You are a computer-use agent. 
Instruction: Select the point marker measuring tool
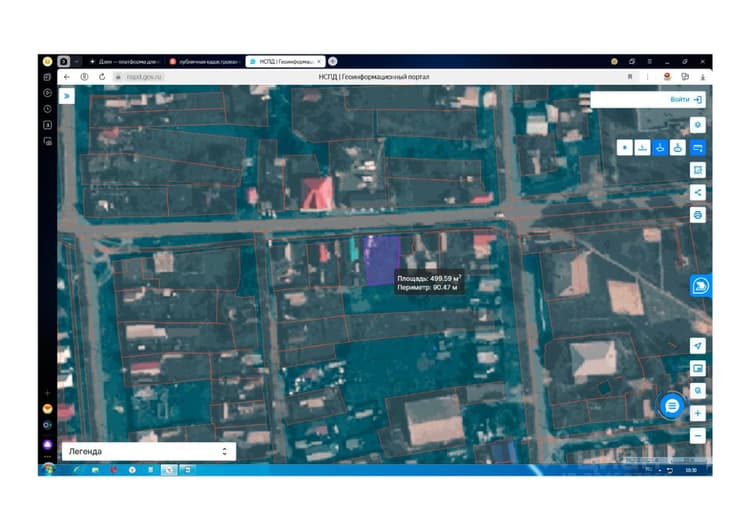625,148
